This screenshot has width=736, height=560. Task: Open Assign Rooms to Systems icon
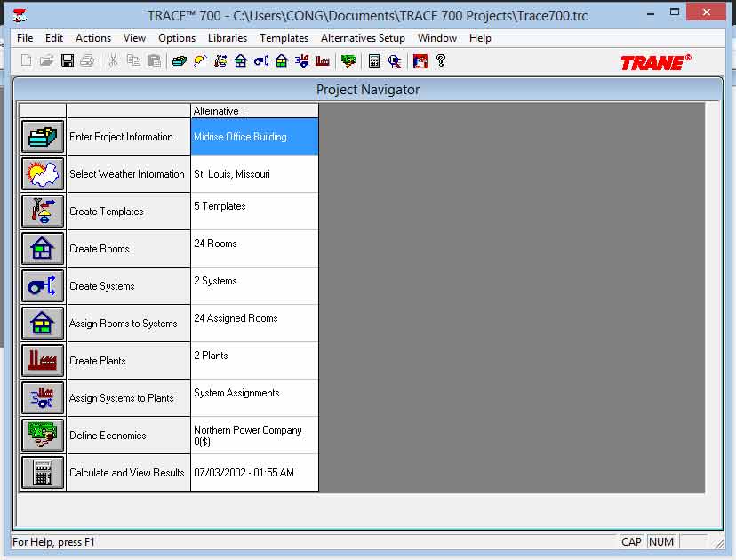42,324
